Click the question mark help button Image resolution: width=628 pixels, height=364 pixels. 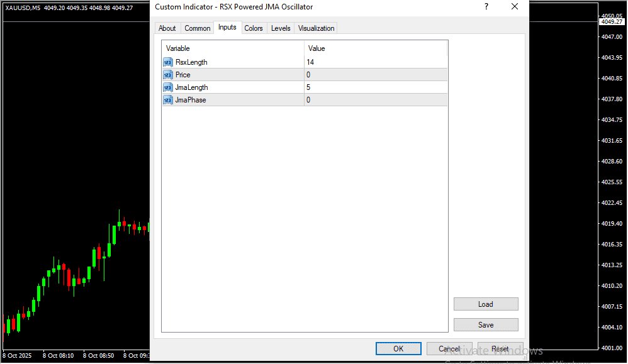click(x=486, y=7)
